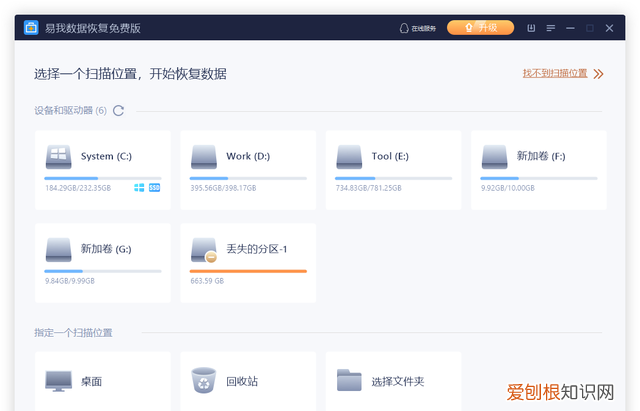Click 9.92GB/10.00GB size text
This screenshot has width=640, height=411.
tap(508, 188)
